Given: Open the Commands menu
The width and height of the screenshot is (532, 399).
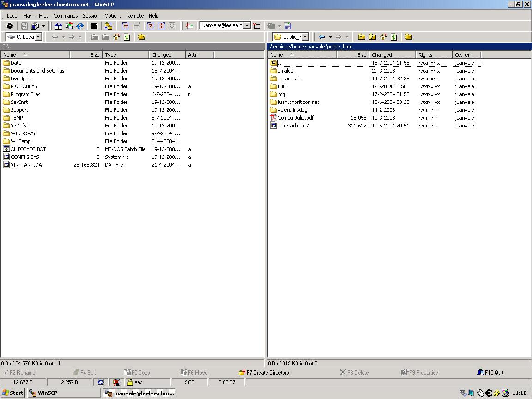Looking at the screenshot, I should (x=66, y=16).
